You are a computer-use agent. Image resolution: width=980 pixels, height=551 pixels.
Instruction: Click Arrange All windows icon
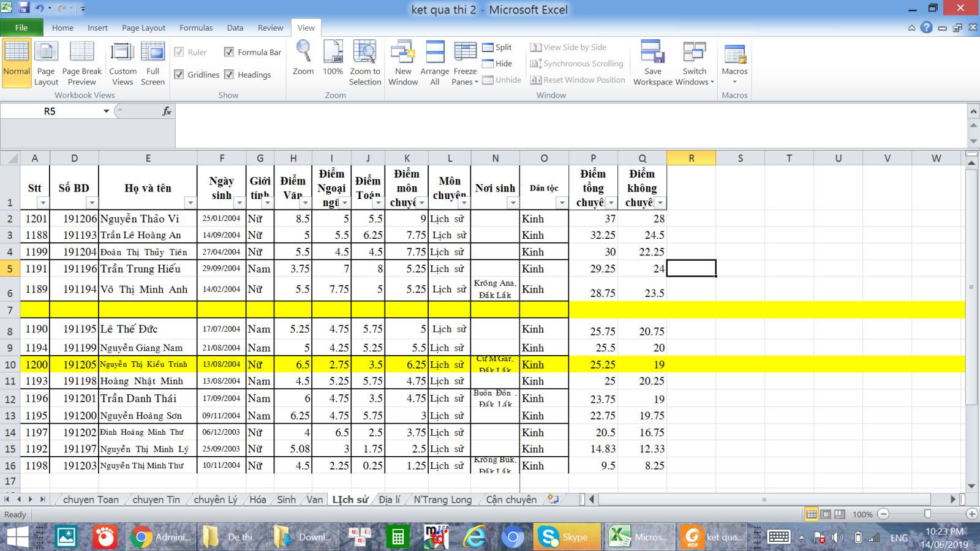[x=435, y=53]
